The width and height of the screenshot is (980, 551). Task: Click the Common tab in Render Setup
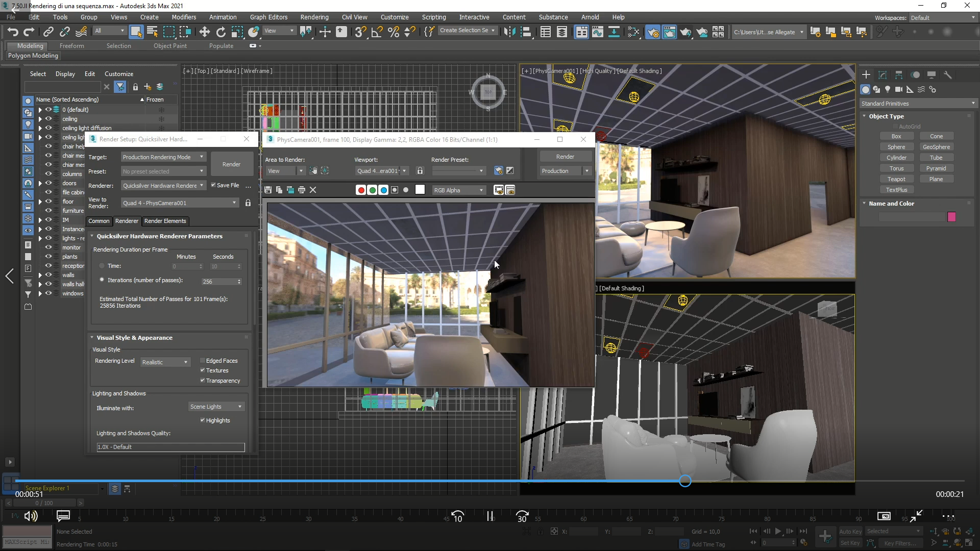click(x=99, y=221)
